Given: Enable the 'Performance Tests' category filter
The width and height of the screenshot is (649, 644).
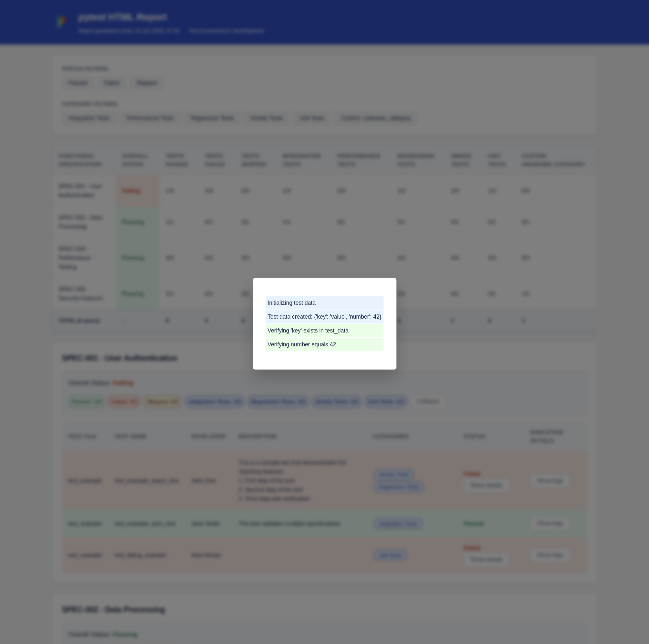Looking at the screenshot, I should 150,118.
